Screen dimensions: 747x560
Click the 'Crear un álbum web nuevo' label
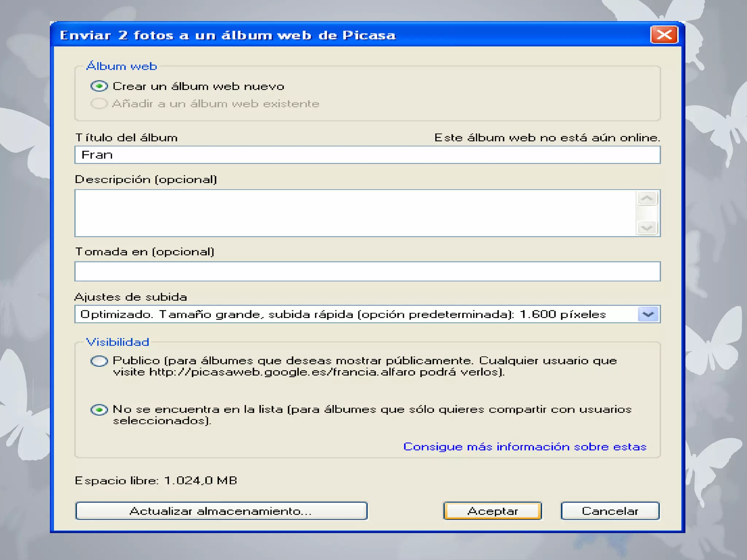tap(198, 86)
